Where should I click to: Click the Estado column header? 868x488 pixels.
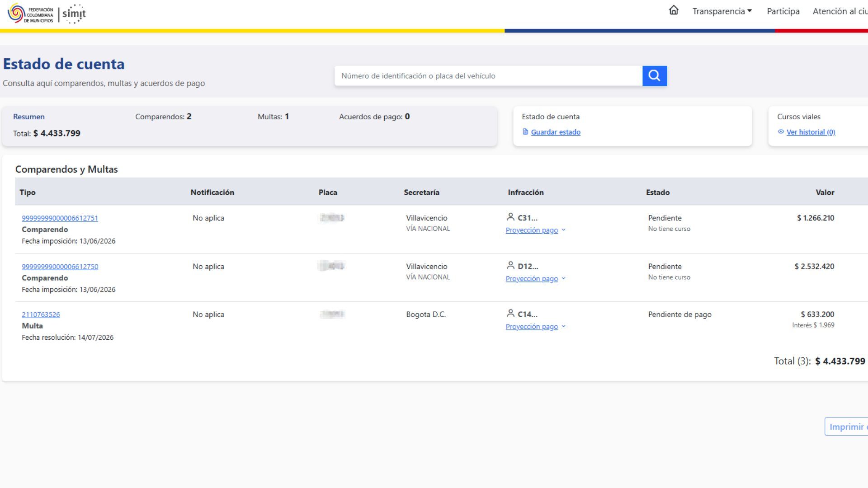(658, 192)
